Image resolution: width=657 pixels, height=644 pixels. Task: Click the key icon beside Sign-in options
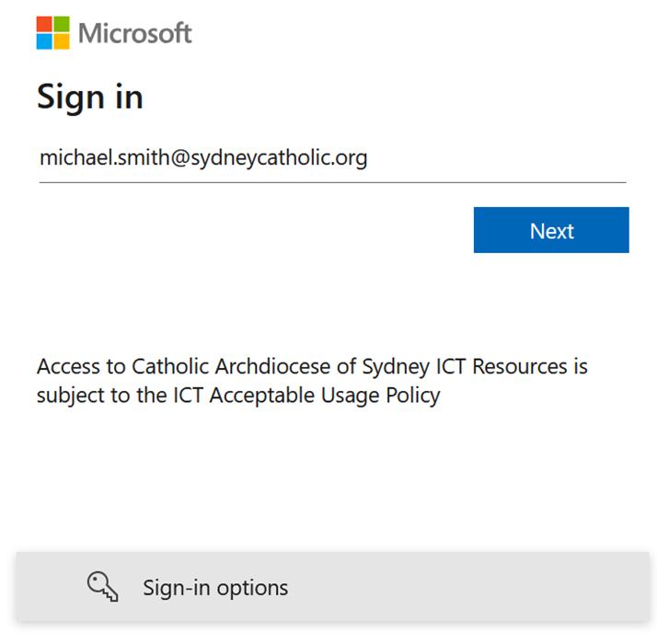pyautogui.click(x=102, y=586)
